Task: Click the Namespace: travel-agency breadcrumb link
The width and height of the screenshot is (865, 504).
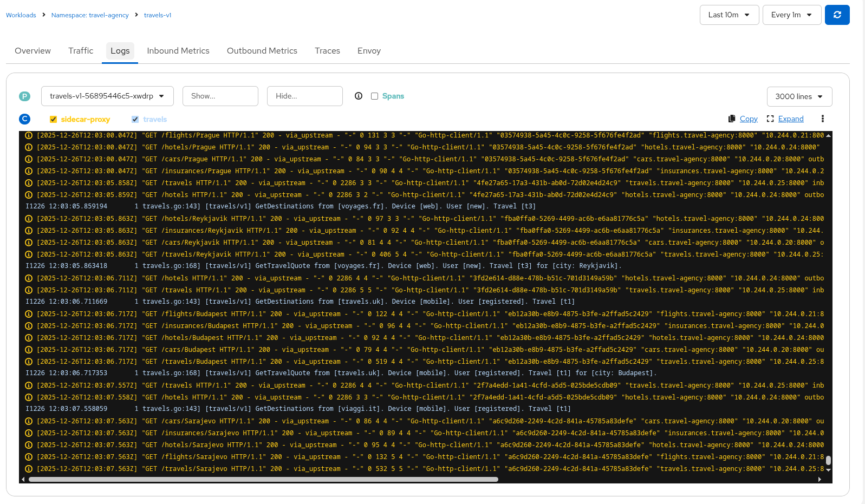Action: pos(90,15)
